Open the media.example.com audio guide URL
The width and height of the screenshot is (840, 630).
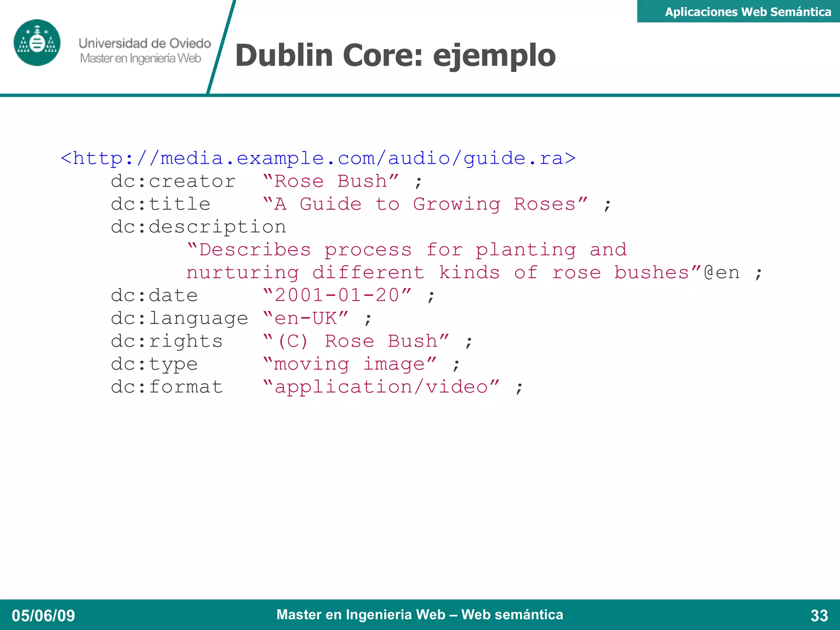click(x=318, y=159)
